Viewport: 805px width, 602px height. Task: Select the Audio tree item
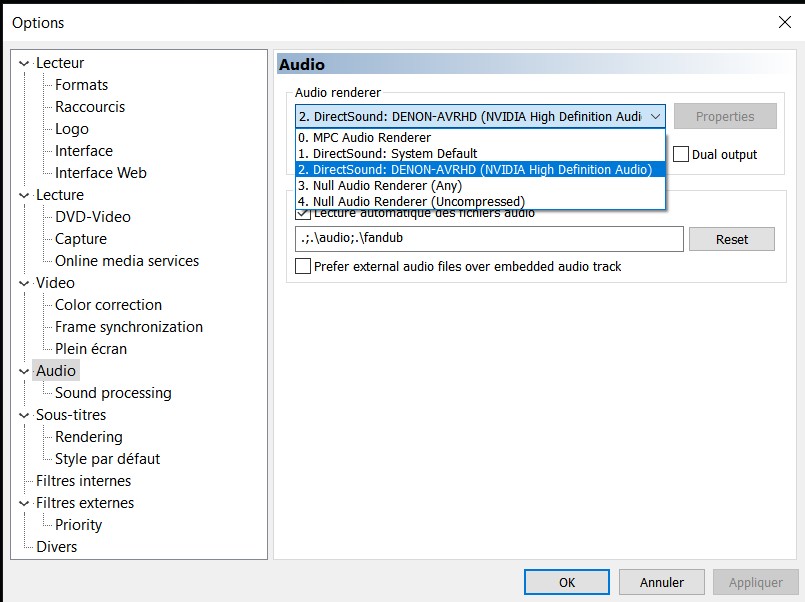click(55, 371)
